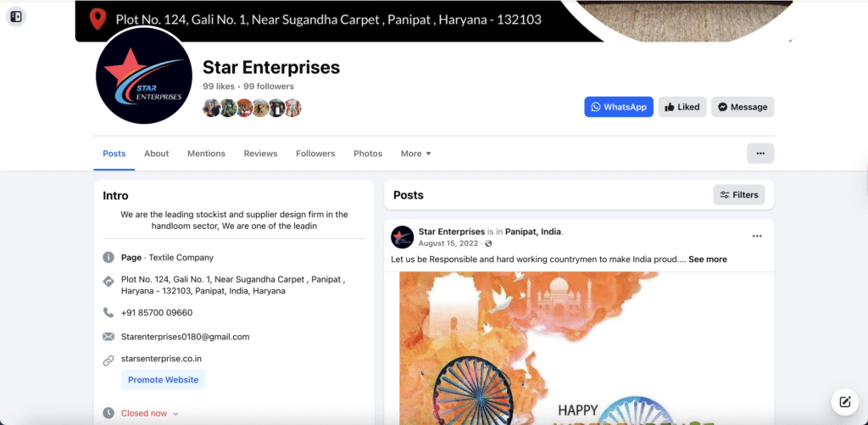Viewport: 868px width, 425px height.
Task: Click the sidebar panel icon at top left
Action: 16,17
